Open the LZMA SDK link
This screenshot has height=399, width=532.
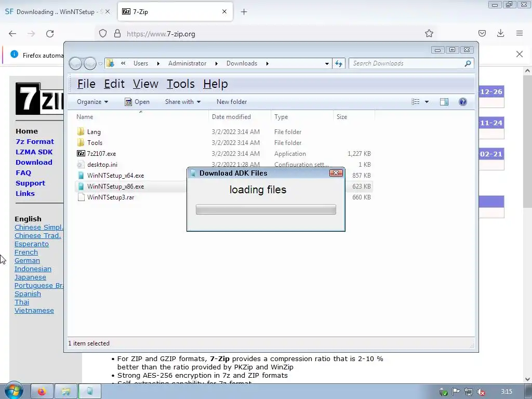click(34, 152)
